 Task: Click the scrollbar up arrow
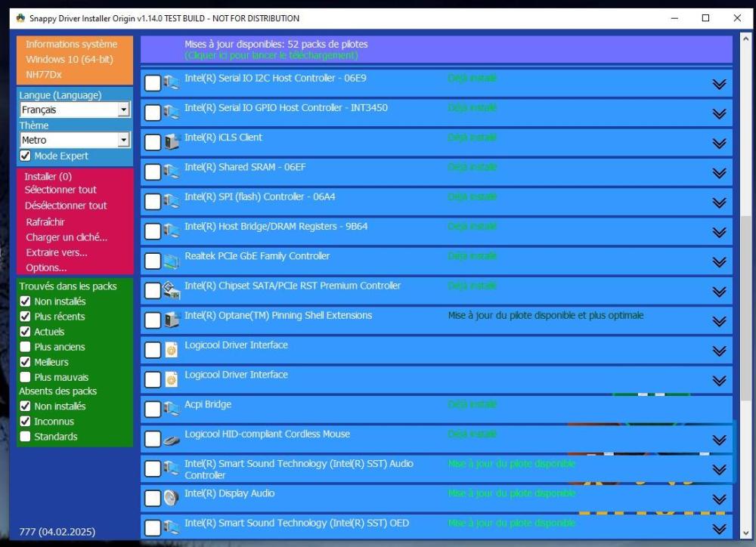click(746, 39)
